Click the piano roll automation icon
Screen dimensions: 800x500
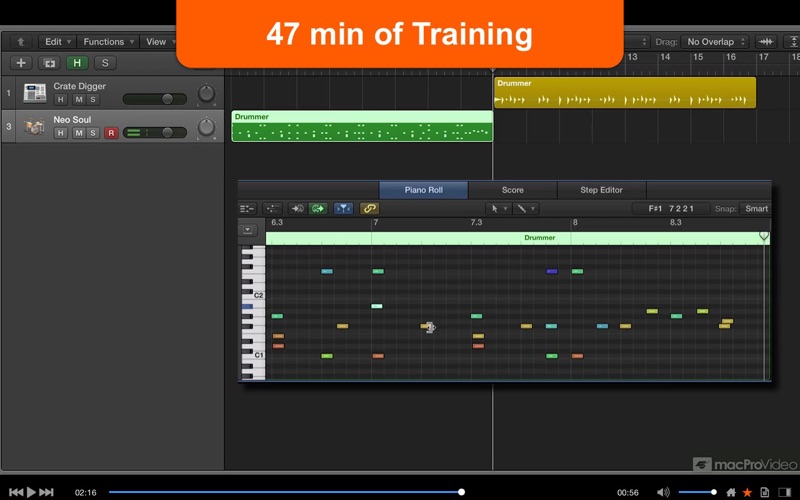(x=272, y=209)
